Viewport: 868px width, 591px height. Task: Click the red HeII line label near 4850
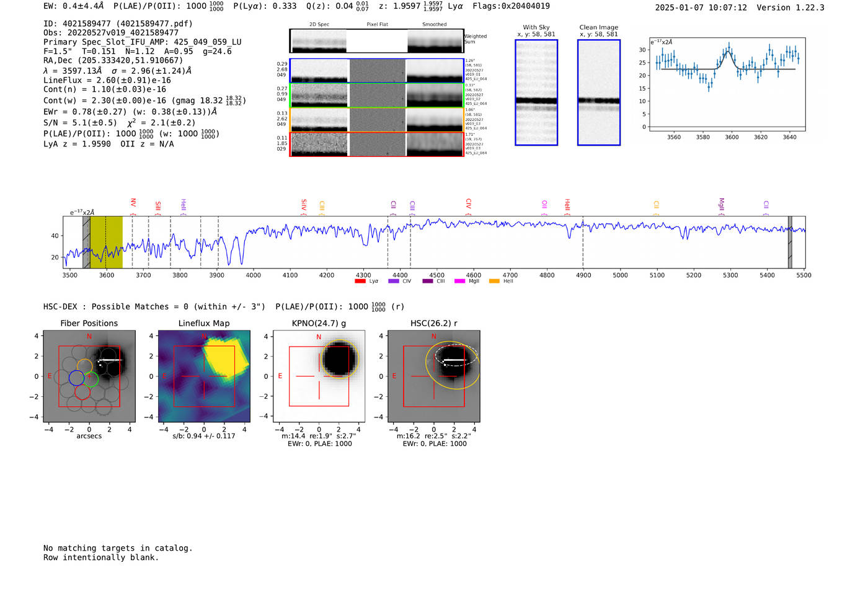coord(567,205)
